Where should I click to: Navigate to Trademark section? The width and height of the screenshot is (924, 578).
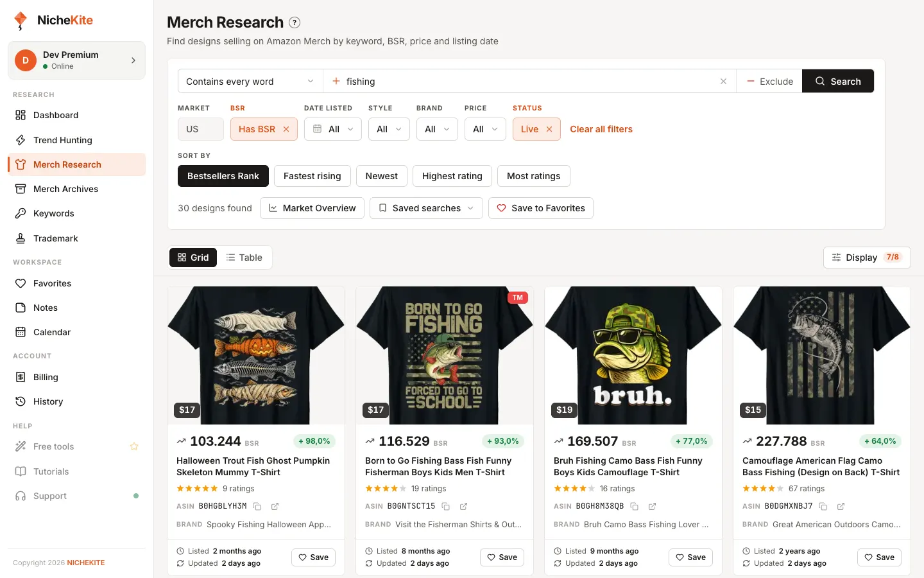pos(76,238)
